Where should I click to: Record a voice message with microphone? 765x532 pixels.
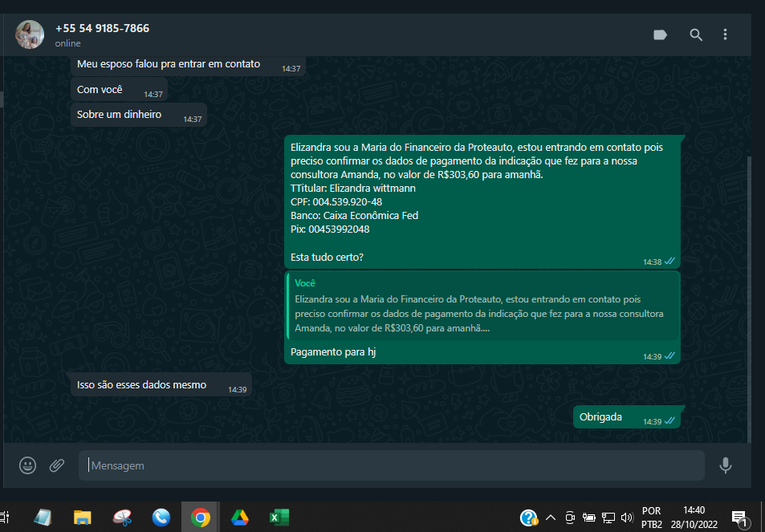(726, 465)
